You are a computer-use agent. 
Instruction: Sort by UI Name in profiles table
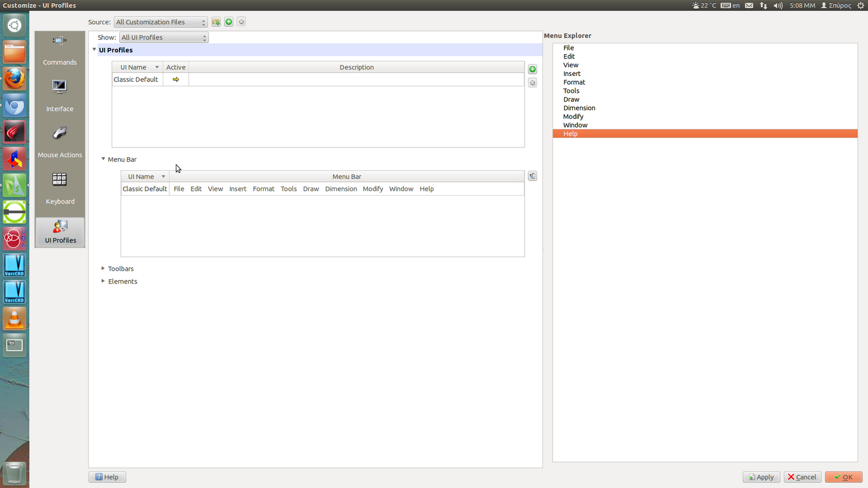(x=138, y=67)
